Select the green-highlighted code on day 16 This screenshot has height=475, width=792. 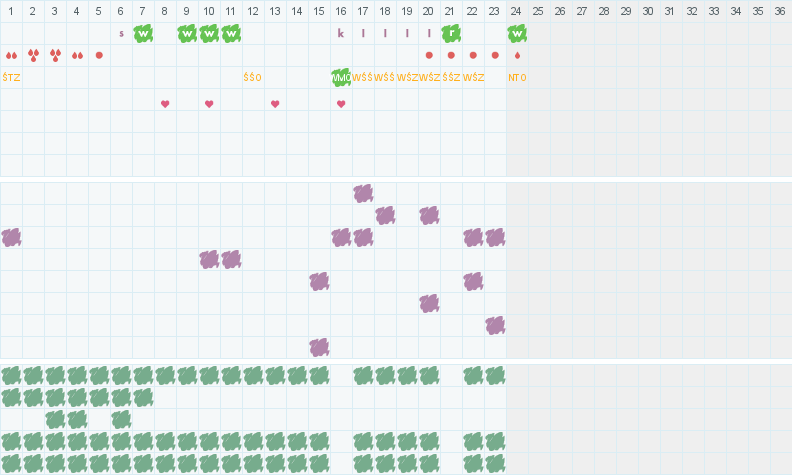coord(341,77)
